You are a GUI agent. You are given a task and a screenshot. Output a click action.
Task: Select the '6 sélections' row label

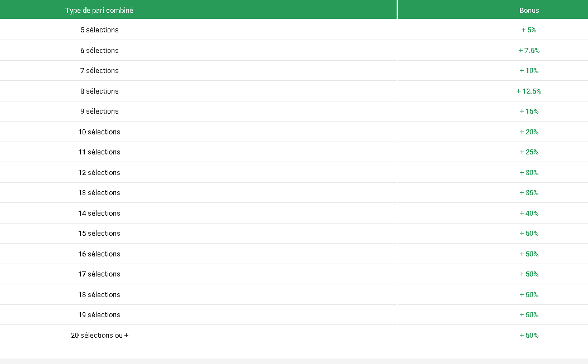99,51
